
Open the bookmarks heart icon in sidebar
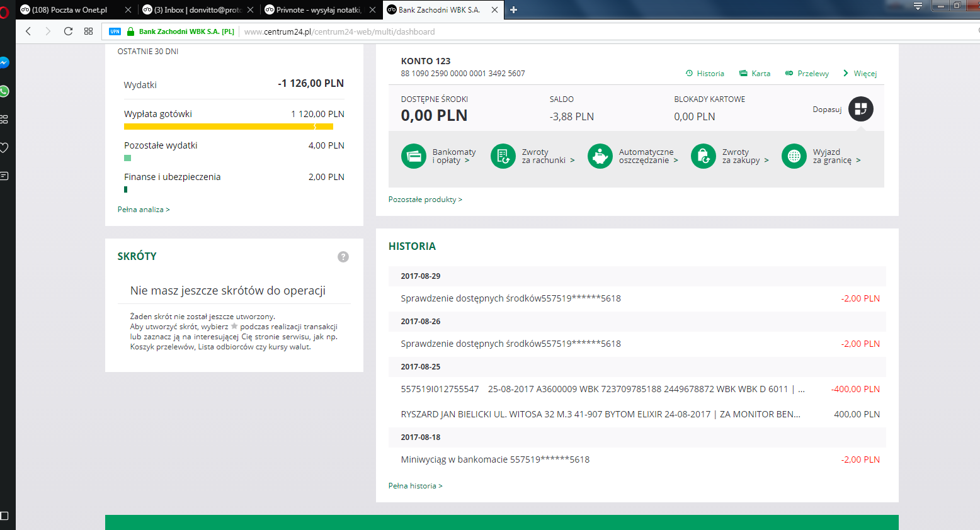point(4,148)
